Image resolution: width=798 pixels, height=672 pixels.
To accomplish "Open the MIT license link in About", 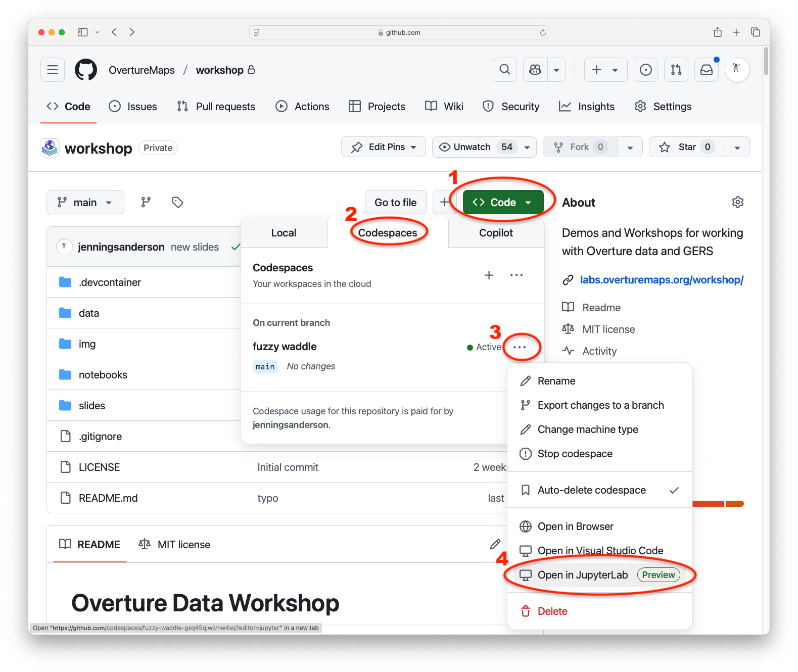I will coord(608,329).
